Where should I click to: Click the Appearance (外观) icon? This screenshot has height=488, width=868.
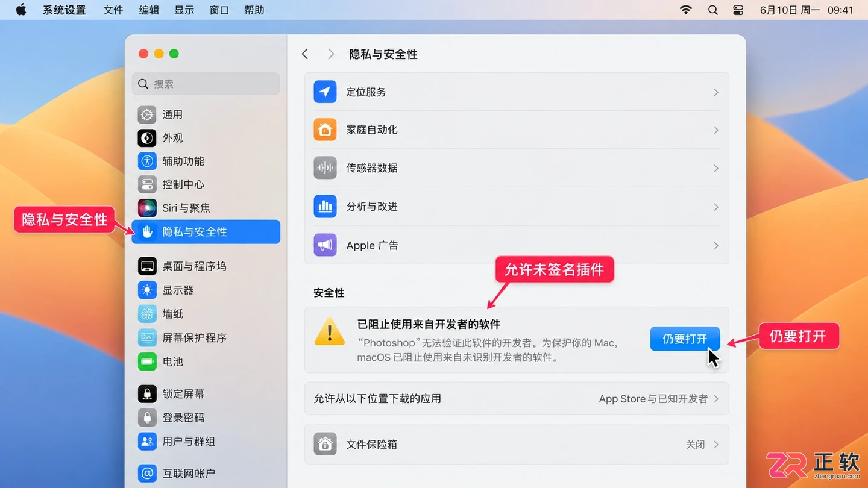click(147, 138)
